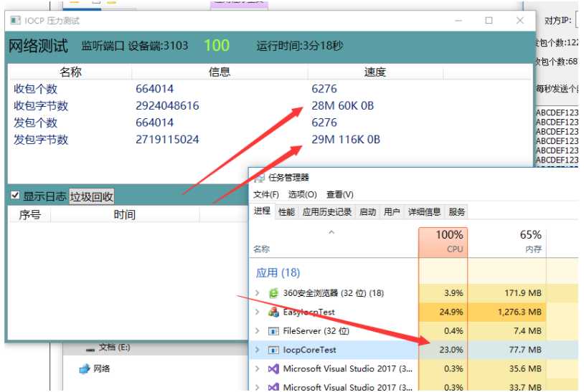Select 文档 (E:) in the Explorer tree
The width and height of the screenshot is (584, 392).
pyautogui.click(x=114, y=348)
